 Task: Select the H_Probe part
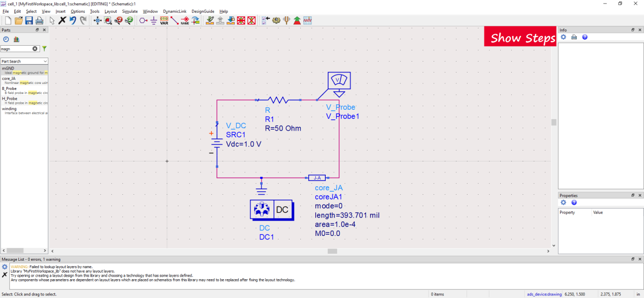[x=24, y=100]
